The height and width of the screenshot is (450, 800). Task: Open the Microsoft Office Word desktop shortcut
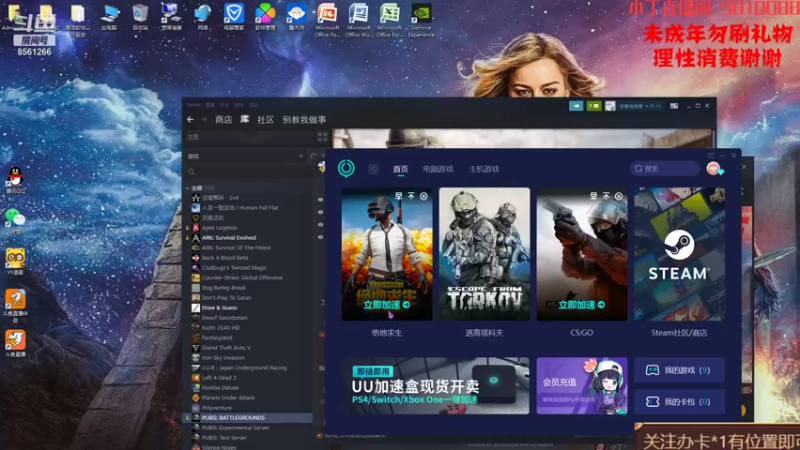pyautogui.click(x=359, y=20)
